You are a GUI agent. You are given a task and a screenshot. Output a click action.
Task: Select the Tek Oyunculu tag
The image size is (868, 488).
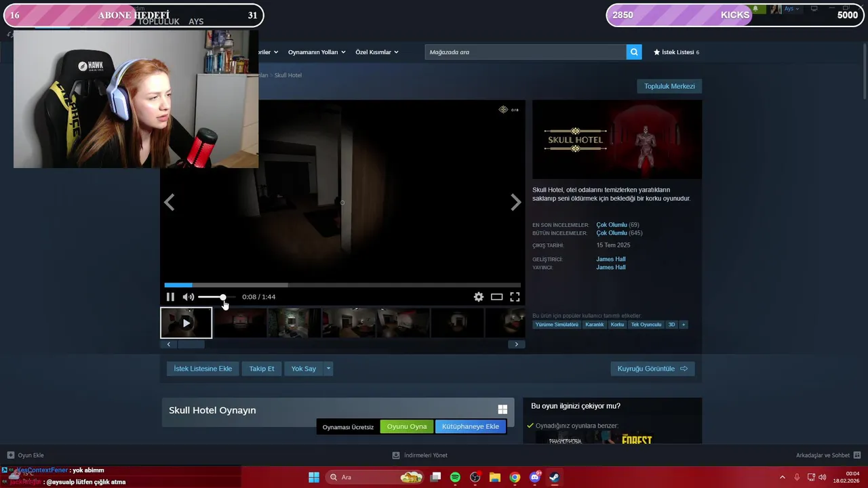646,325
